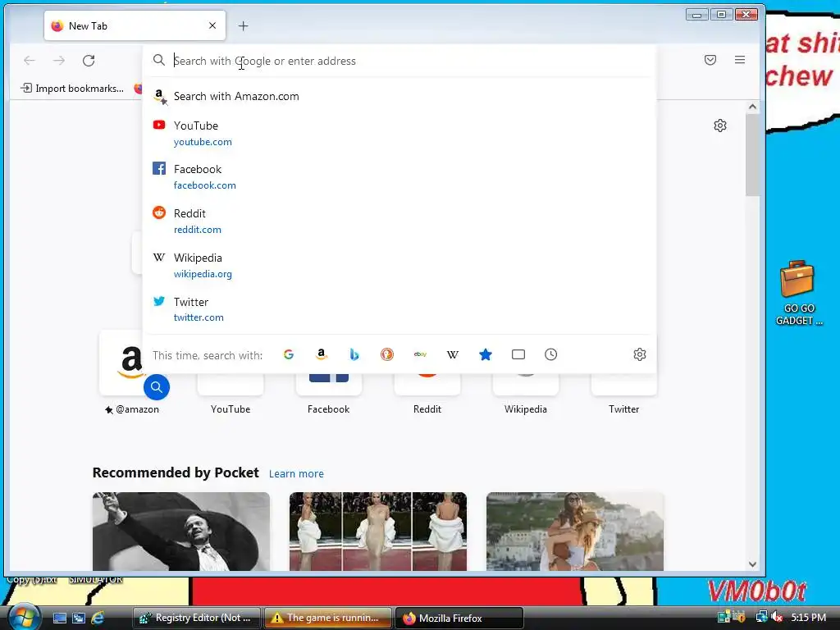Search open tabs using the tab icon
The width and height of the screenshot is (840, 630).
click(x=518, y=354)
